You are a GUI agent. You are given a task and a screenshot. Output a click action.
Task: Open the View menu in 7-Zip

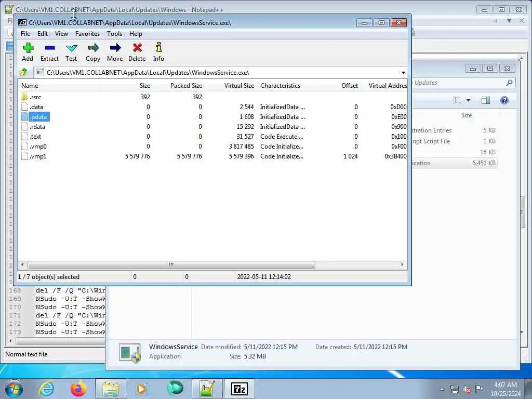61,34
